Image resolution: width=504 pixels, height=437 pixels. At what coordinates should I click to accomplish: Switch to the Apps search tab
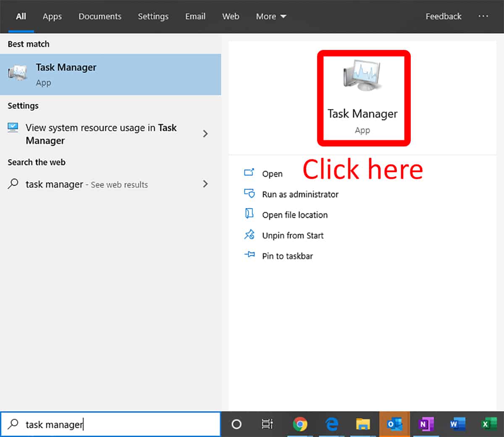click(52, 16)
